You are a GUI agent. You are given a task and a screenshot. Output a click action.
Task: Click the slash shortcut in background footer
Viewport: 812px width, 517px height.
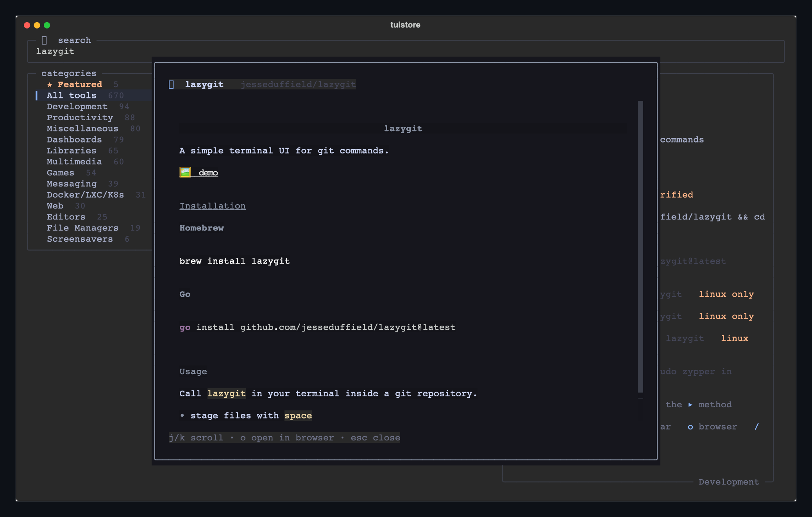[x=757, y=426]
